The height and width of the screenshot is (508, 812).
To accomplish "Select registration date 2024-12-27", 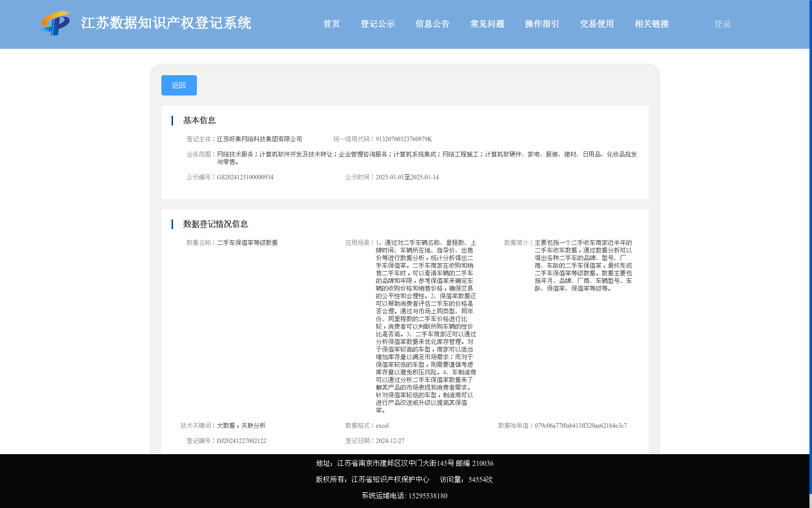I will click(390, 441).
